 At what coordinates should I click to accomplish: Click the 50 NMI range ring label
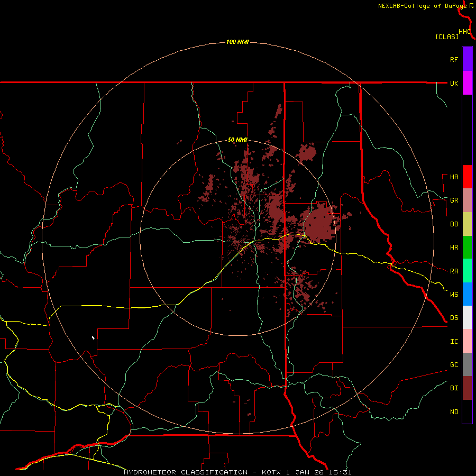click(x=237, y=140)
